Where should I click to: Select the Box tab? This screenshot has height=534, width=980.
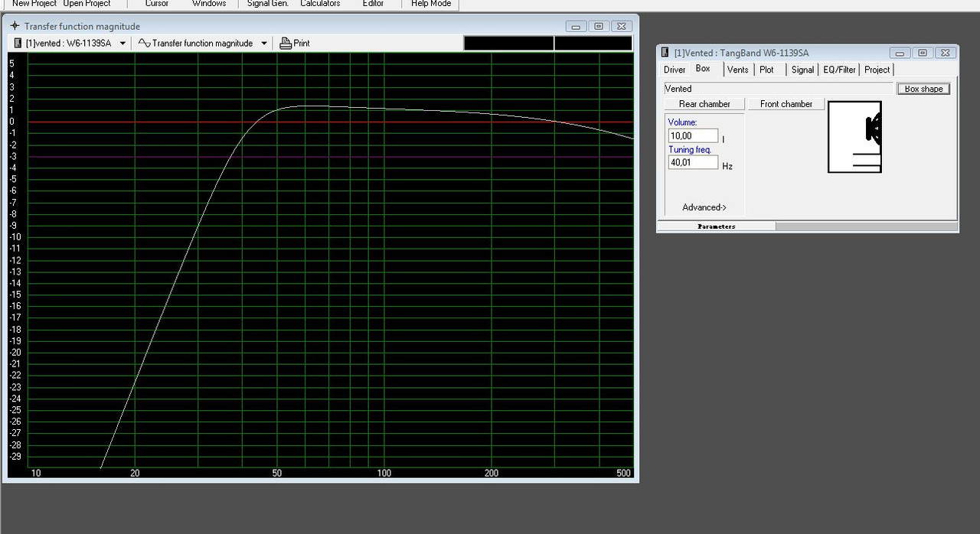point(703,69)
